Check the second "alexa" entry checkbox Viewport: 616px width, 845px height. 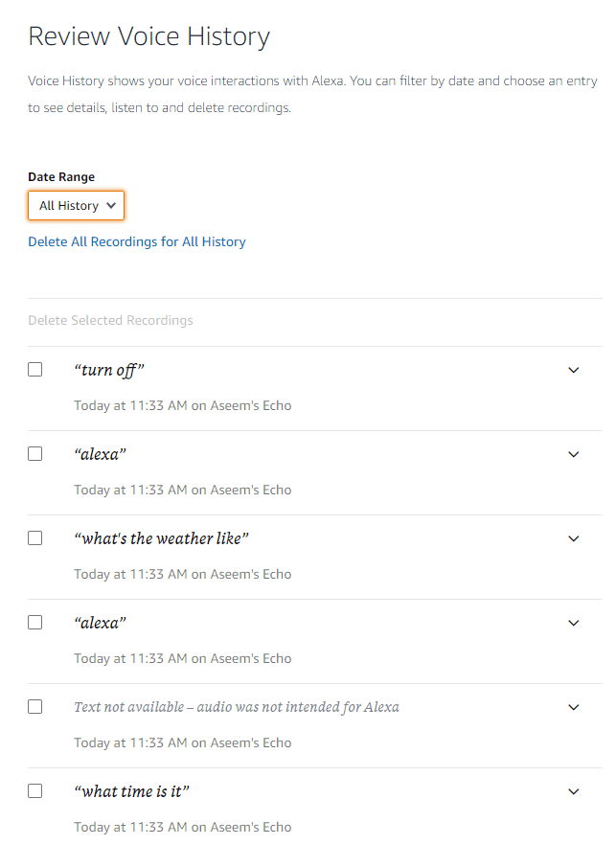[35, 623]
